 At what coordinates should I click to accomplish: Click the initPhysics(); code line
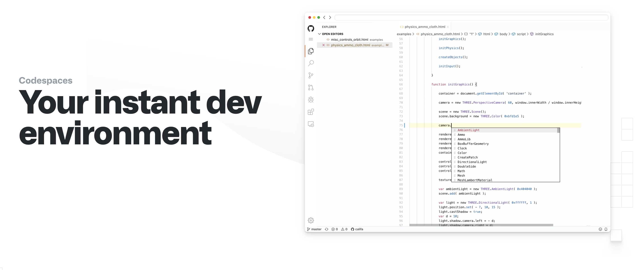(x=451, y=48)
